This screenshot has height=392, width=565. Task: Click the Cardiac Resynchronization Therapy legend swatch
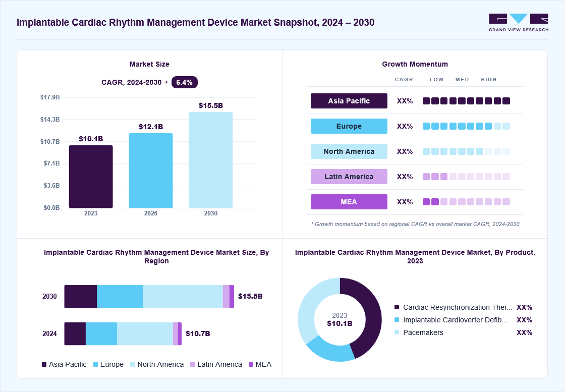(397, 307)
